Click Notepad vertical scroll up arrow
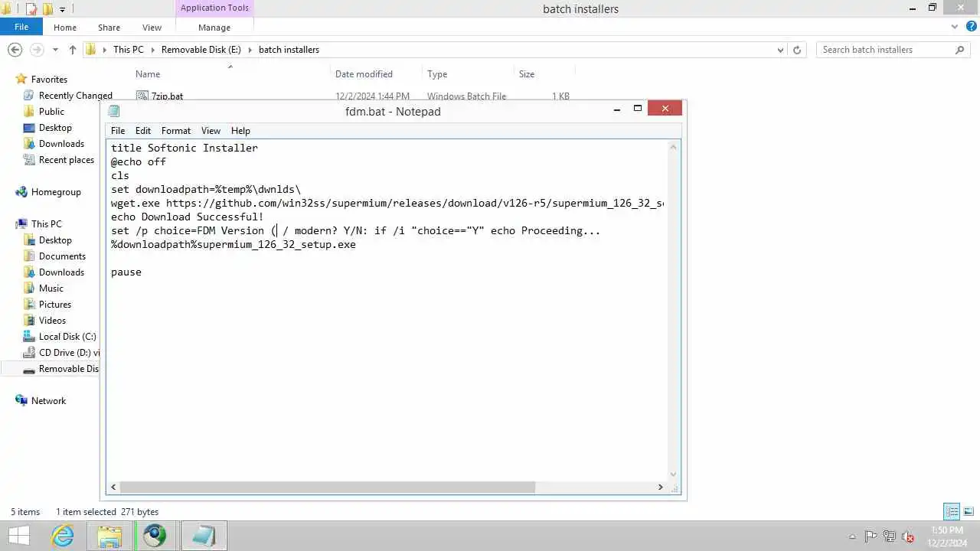Image resolution: width=980 pixels, height=551 pixels. point(674,147)
